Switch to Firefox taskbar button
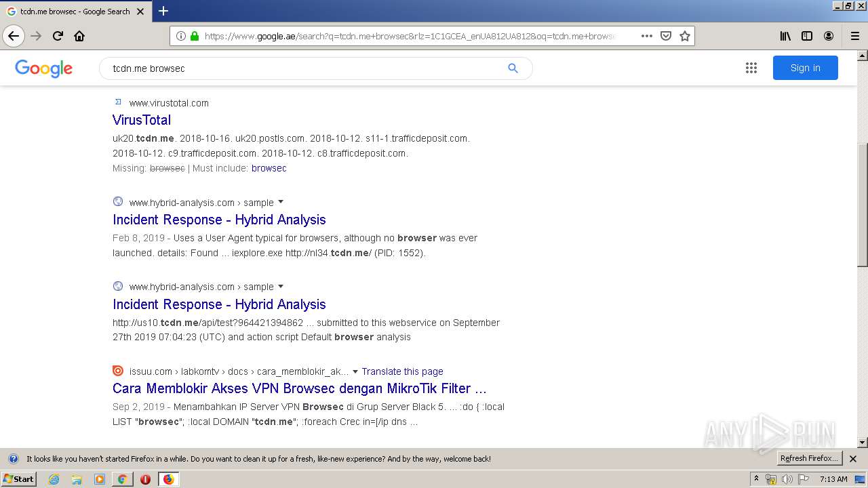 (168, 479)
